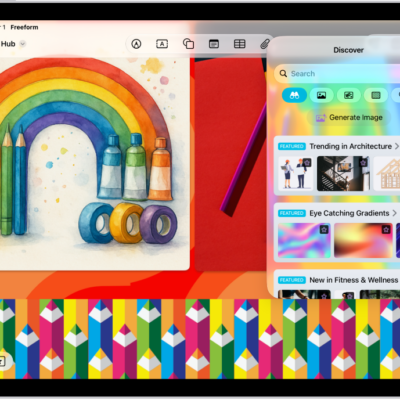Viewport: 400px width, 400px height.
Task: Click the premium badge on staircase photo
Action: (x=363, y=163)
